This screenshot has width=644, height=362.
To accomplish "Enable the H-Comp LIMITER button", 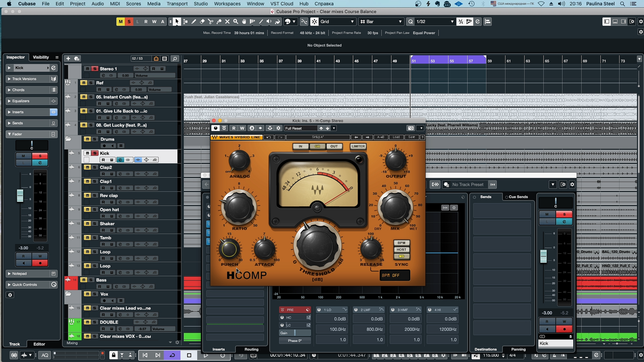I will pos(358,146).
